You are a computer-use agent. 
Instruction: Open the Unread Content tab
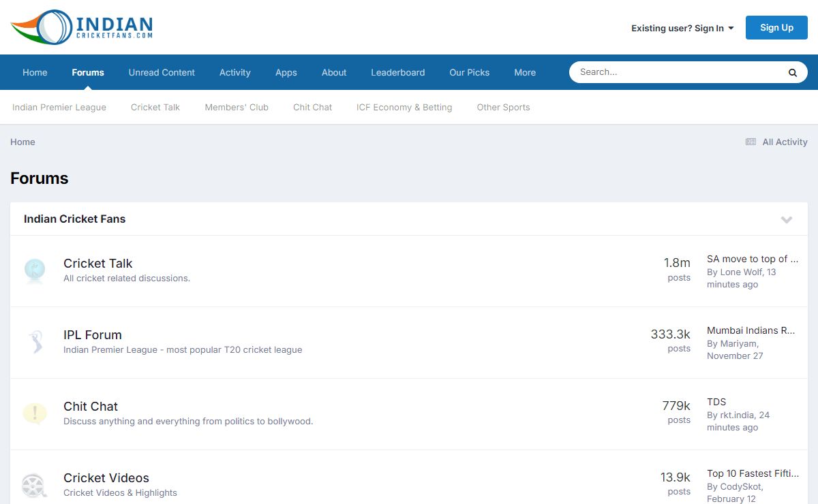(162, 72)
